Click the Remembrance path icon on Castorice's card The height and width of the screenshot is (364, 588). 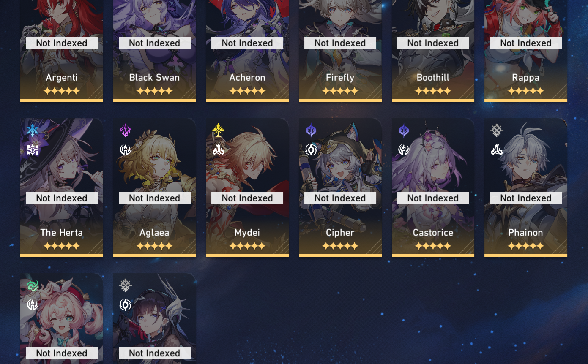(x=404, y=149)
